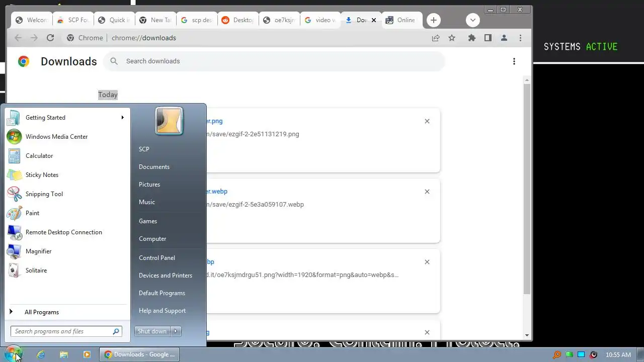644x362 pixels.
Task: Switch to the Welcome tab
Action: tap(31, 20)
